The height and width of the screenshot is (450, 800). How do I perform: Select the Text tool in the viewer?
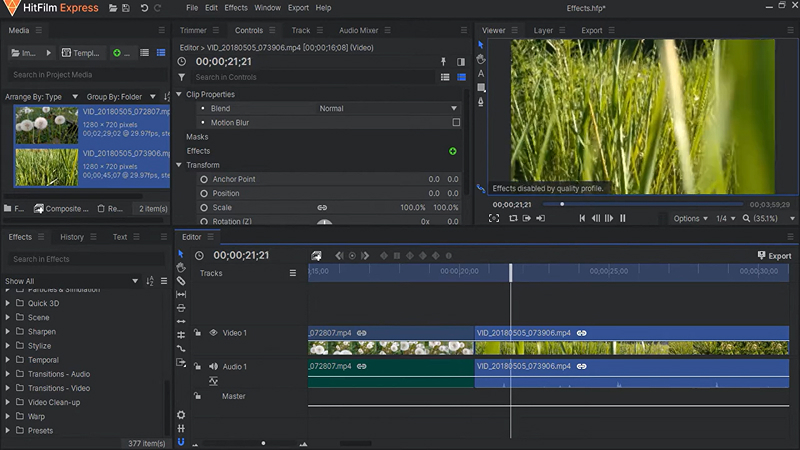click(x=481, y=73)
